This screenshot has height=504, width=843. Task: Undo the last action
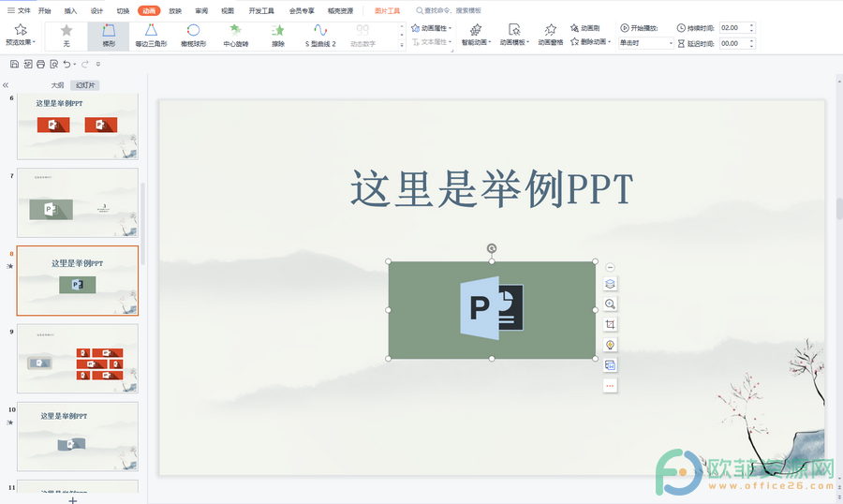(x=67, y=64)
